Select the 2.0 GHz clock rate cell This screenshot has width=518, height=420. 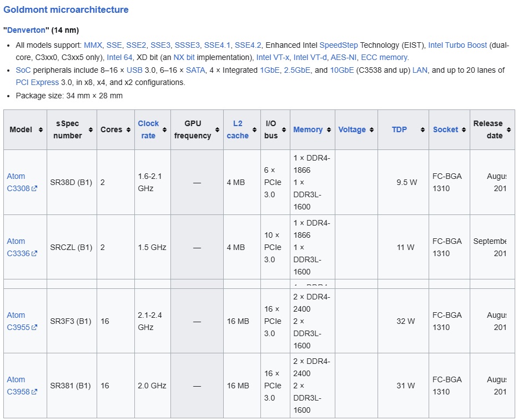[x=152, y=386]
